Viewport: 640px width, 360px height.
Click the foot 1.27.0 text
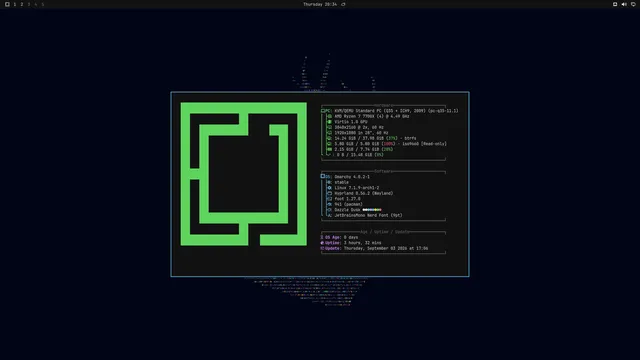click(347, 199)
